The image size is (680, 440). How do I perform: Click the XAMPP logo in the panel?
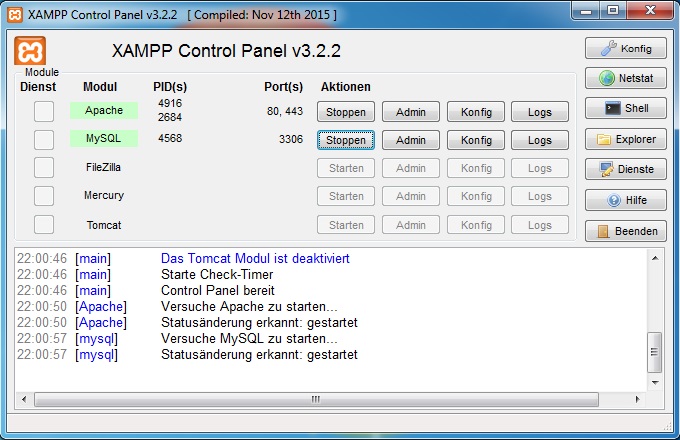[x=30, y=51]
